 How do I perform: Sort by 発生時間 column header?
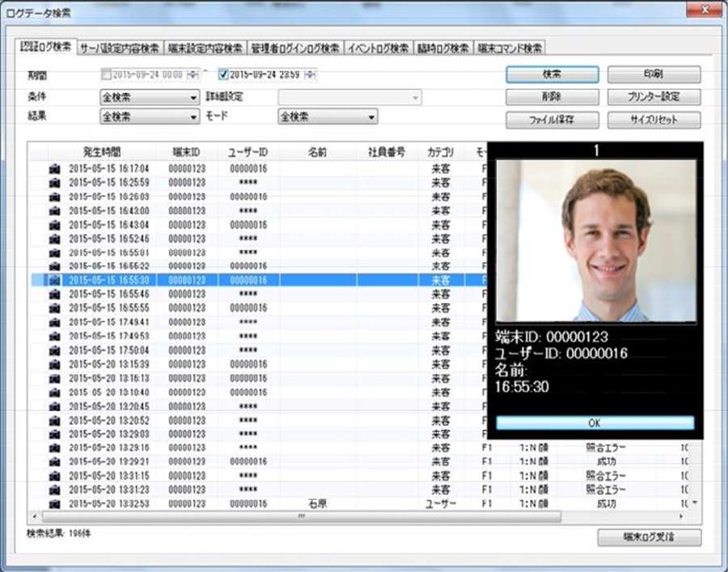pos(102,152)
